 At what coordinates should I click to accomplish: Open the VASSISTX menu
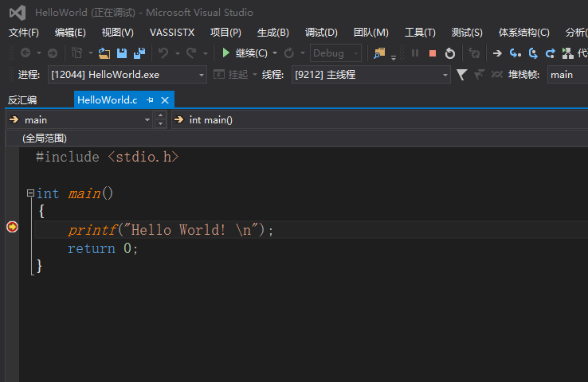[172, 33]
